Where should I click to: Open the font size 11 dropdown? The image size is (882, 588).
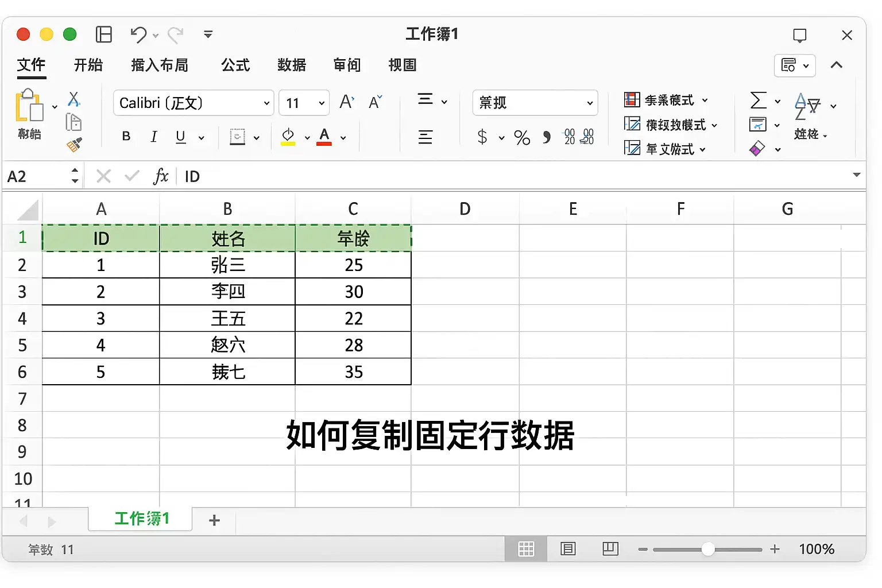tap(304, 103)
